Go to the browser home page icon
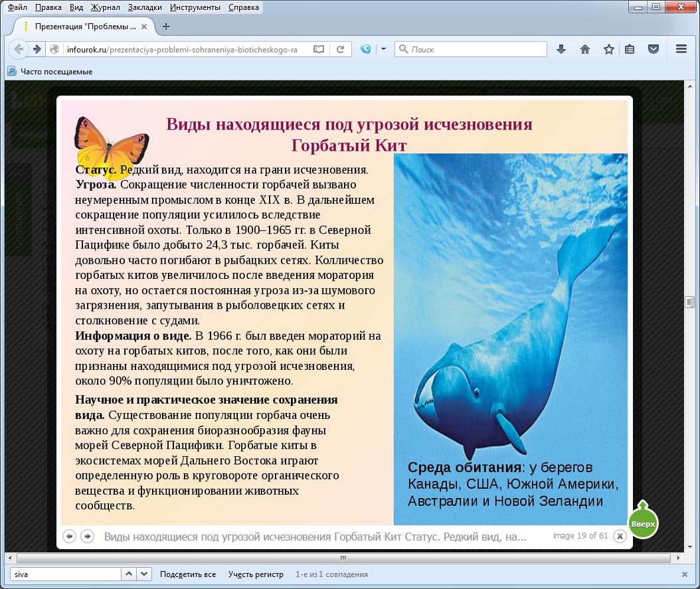Viewport: 700px width, 589px height. 585,49
